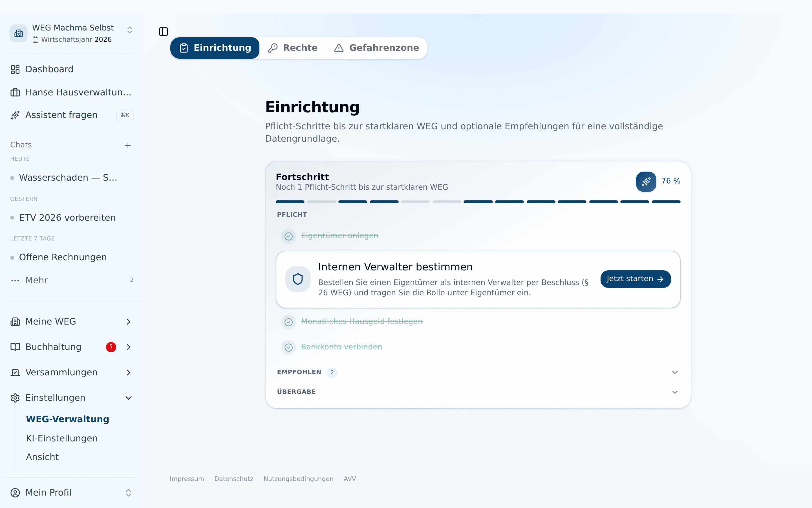Open the Nutzungsbedingungen footer link
Image resolution: width=812 pixels, height=508 pixels.
point(298,478)
